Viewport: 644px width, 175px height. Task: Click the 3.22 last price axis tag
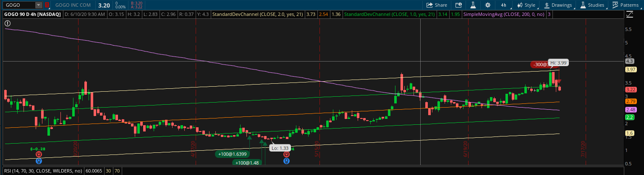pyautogui.click(x=630, y=90)
